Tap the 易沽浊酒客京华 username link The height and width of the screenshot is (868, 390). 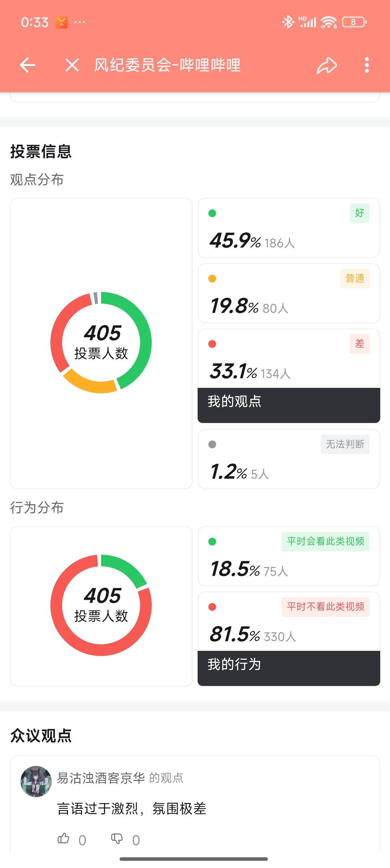[101, 778]
